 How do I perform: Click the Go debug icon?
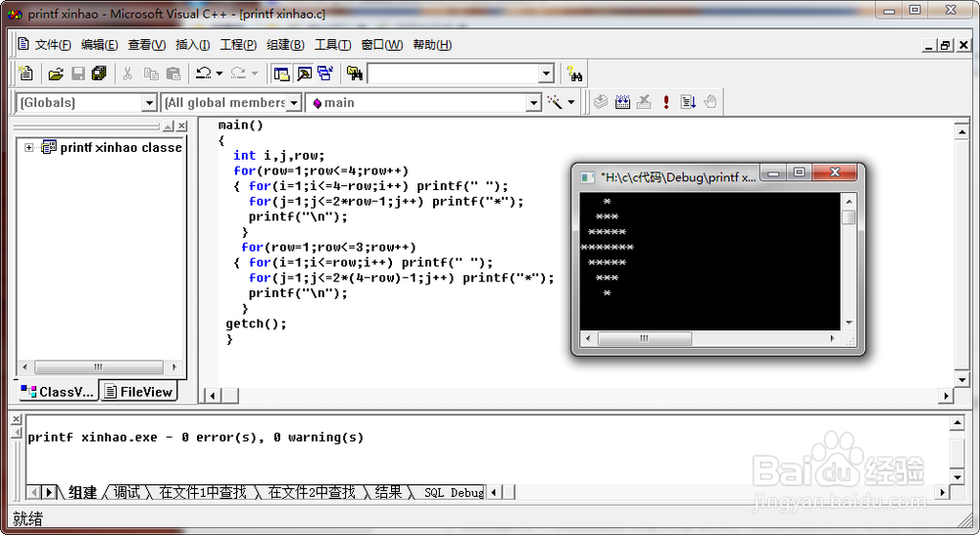(688, 102)
